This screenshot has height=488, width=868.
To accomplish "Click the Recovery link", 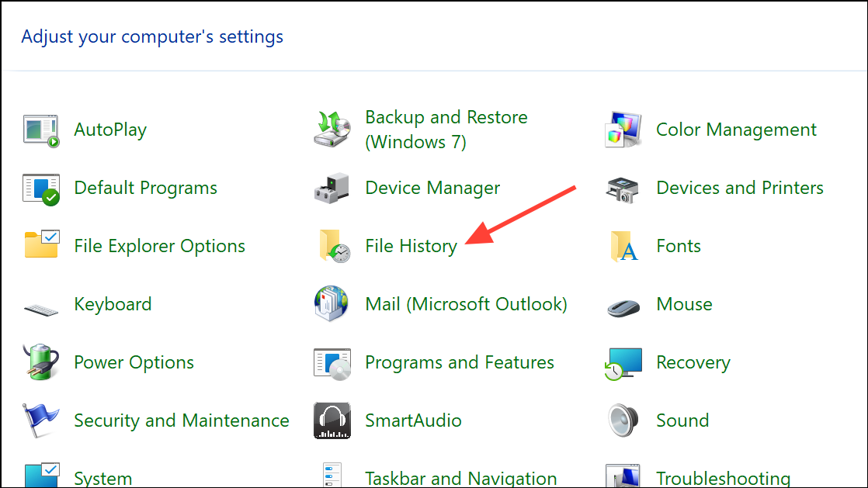I will pos(693,362).
